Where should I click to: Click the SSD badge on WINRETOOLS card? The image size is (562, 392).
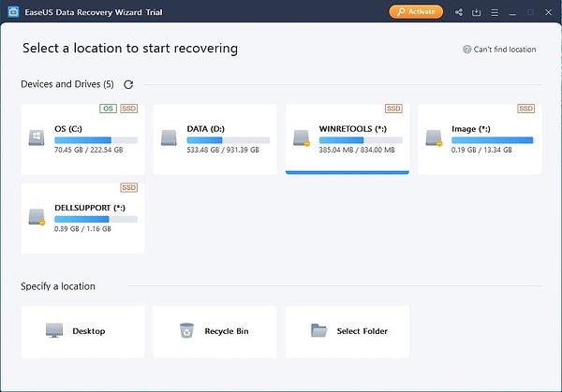coord(393,109)
